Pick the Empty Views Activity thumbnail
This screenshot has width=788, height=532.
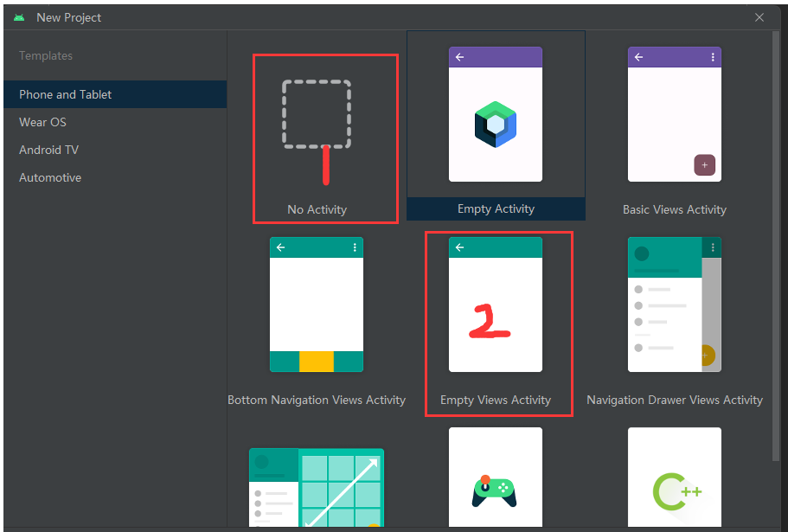tap(496, 304)
